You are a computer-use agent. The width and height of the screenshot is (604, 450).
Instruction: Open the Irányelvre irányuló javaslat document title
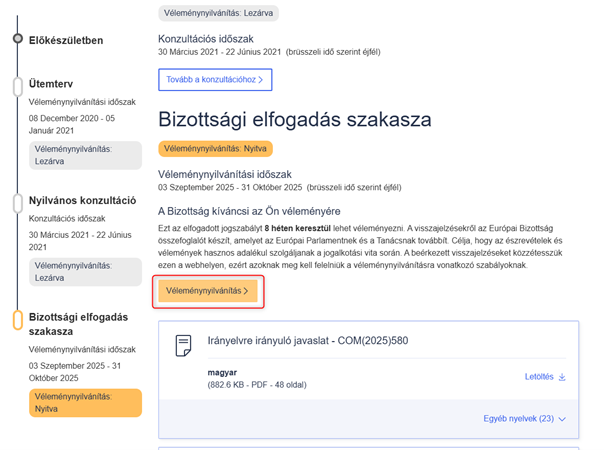click(x=314, y=341)
